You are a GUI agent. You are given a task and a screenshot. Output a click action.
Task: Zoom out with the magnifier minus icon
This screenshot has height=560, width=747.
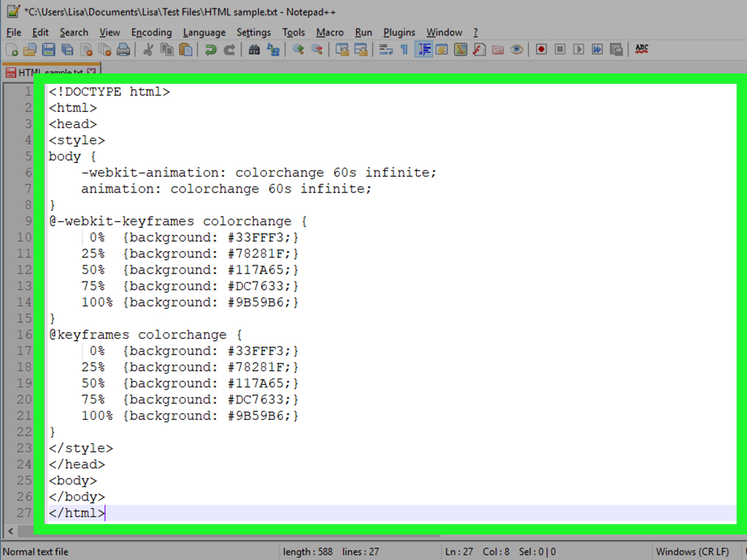click(x=317, y=50)
